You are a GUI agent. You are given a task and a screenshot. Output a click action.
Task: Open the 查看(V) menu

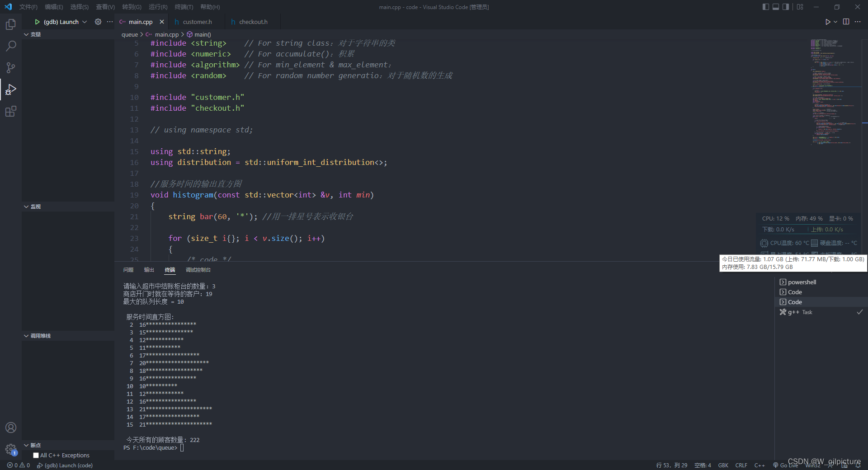click(105, 7)
